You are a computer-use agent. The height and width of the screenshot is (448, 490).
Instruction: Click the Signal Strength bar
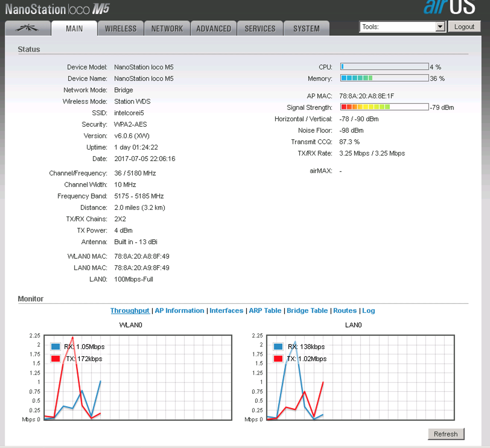point(384,107)
